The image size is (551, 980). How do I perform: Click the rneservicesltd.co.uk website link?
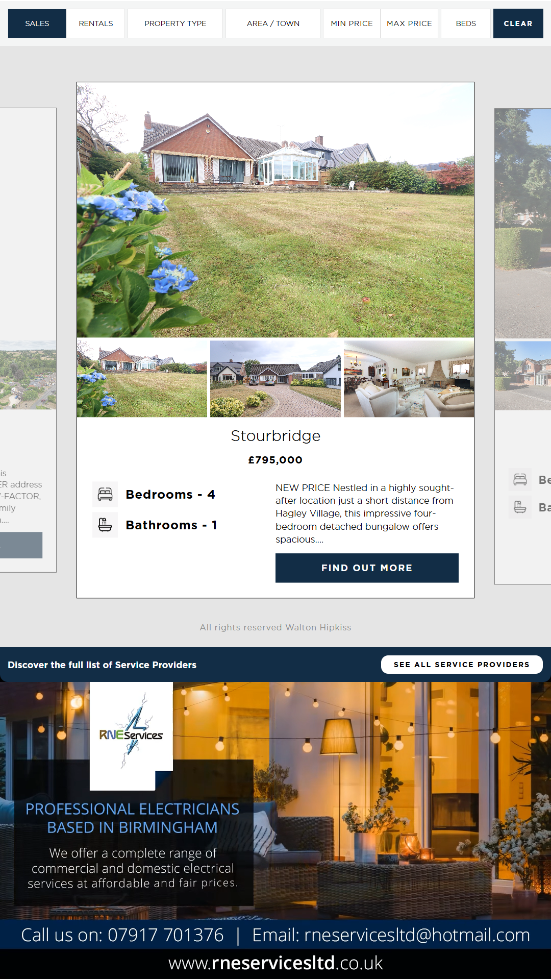click(275, 963)
